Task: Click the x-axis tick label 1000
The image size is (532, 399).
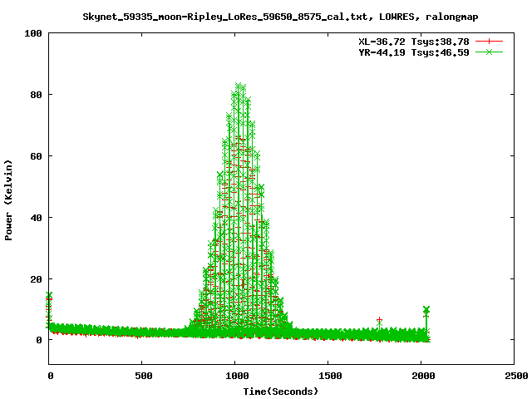Action: [x=237, y=376]
